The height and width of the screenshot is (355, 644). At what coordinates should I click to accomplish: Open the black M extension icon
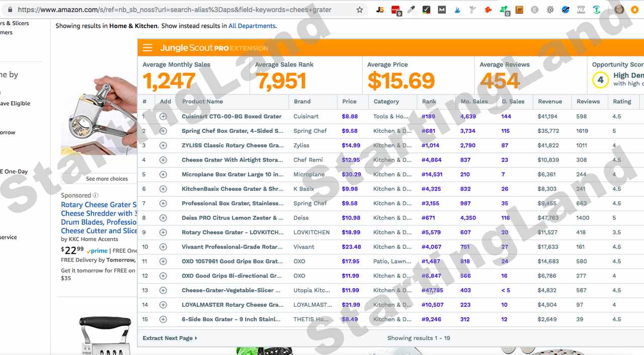tap(442, 10)
